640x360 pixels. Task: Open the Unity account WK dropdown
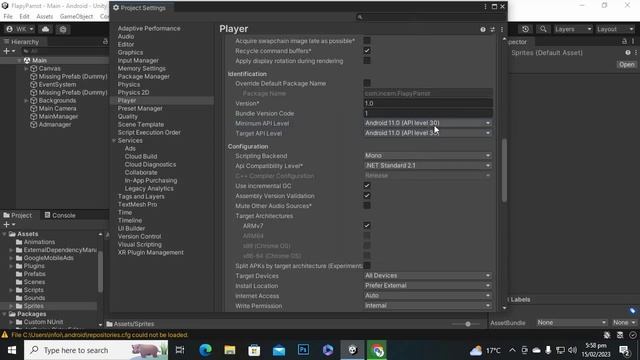point(20,29)
